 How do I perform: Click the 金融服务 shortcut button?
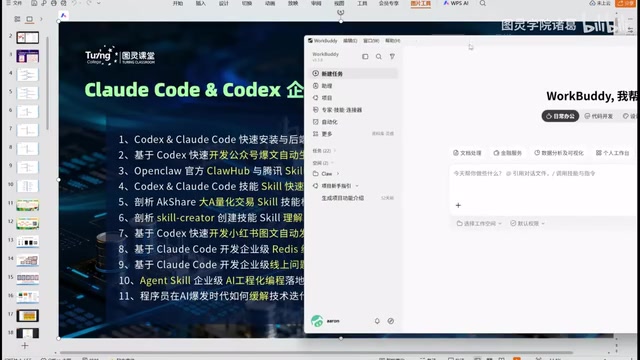[508, 153]
